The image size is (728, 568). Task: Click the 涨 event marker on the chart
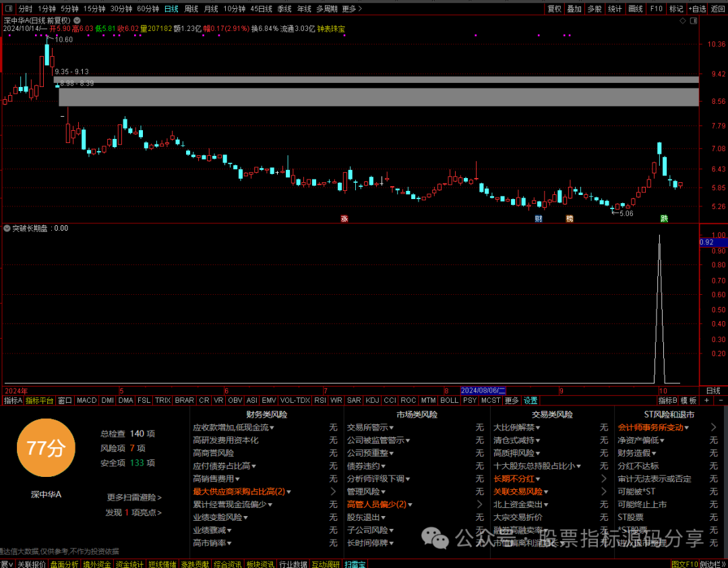pyautogui.click(x=344, y=219)
